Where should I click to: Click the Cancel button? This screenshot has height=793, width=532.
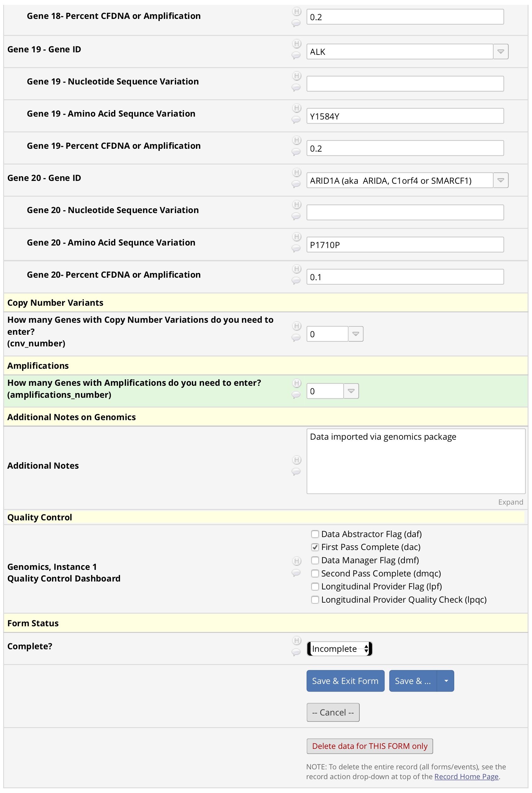(x=333, y=712)
